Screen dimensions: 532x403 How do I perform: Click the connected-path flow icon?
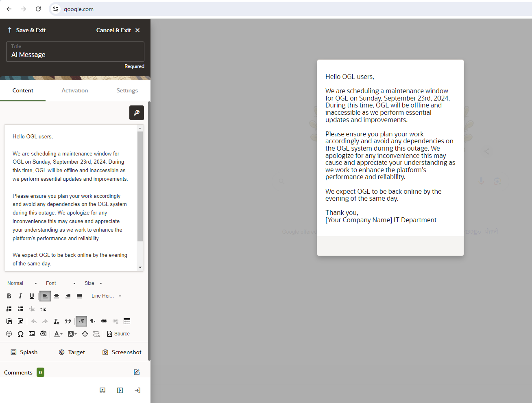pyautogui.click(x=96, y=334)
